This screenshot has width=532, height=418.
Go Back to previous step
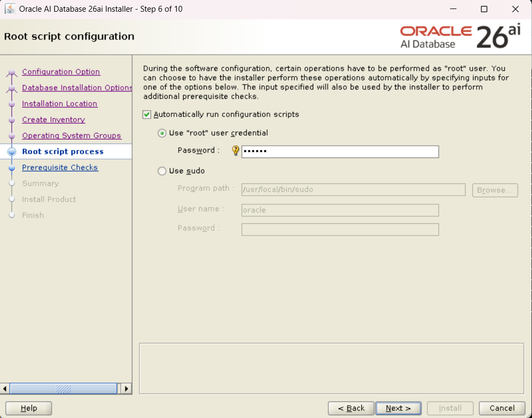click(x=351, y=408)
